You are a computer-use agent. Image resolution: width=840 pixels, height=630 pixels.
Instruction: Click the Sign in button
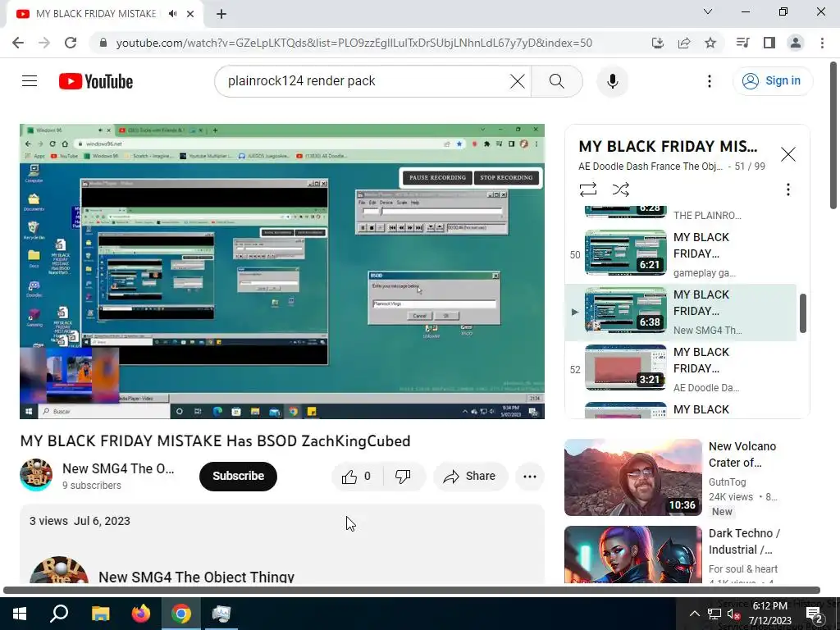click(x=772, y=81)
